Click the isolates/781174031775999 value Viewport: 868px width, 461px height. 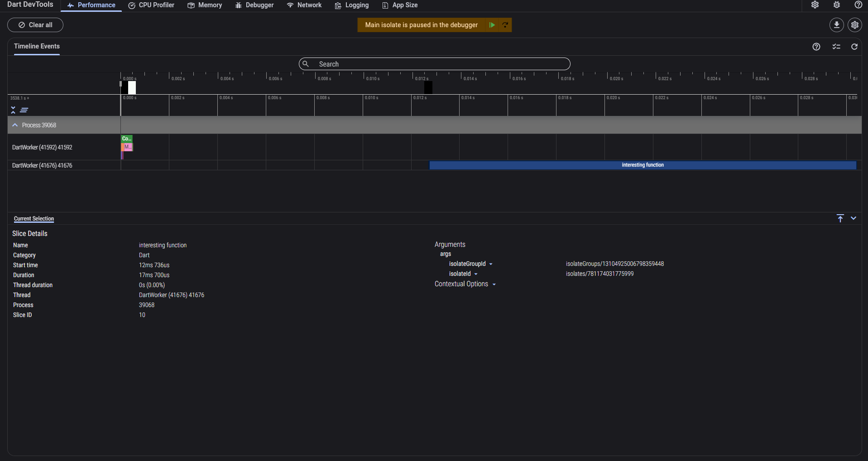599,274
